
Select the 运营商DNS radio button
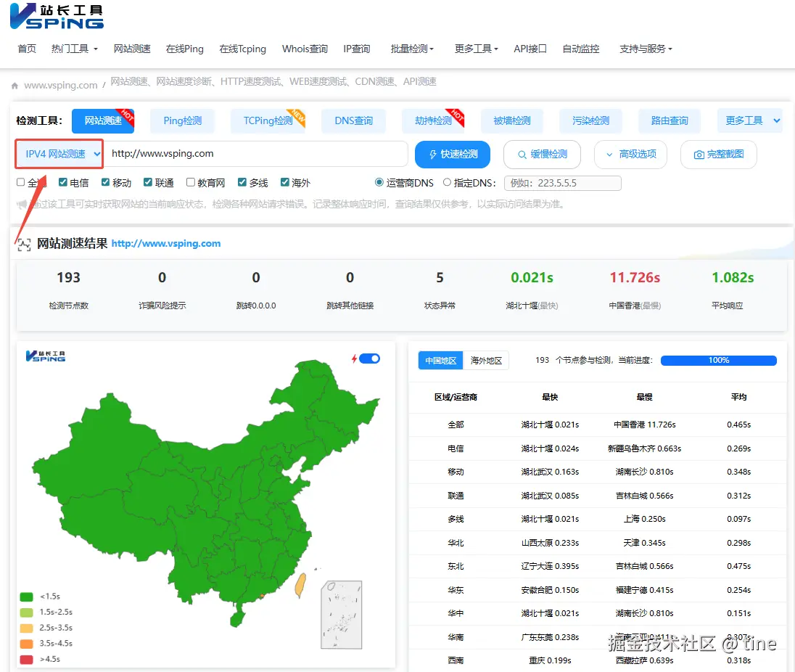379,182
